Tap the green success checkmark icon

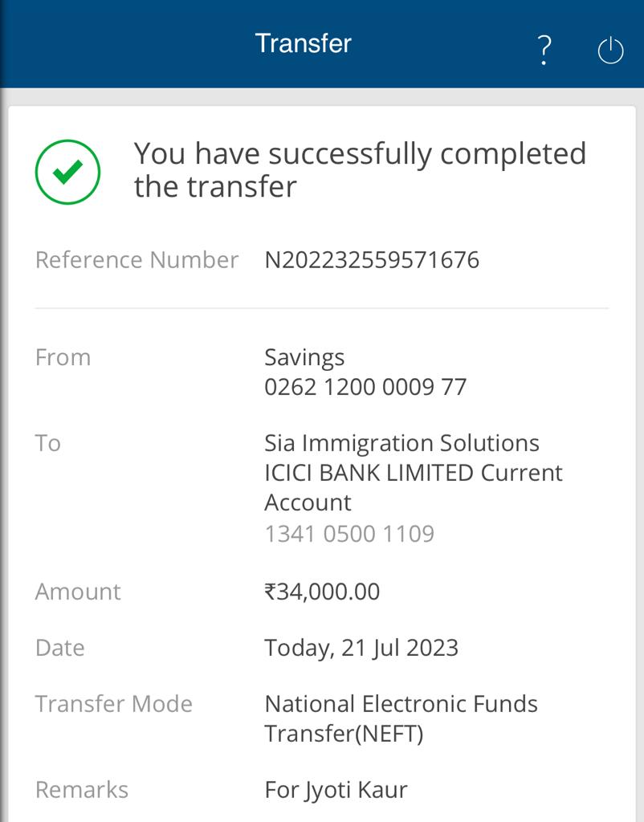[67, 172]
